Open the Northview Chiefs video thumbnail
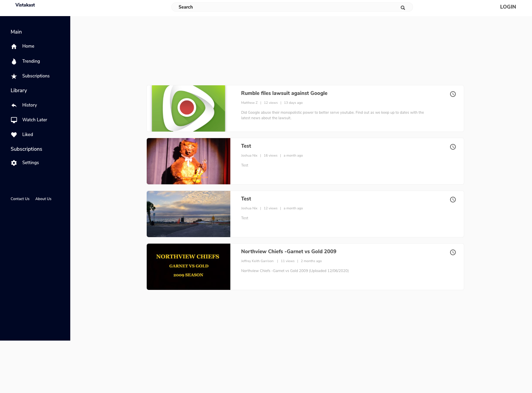Viewport: 532px width, 393px height. [188, 267]
